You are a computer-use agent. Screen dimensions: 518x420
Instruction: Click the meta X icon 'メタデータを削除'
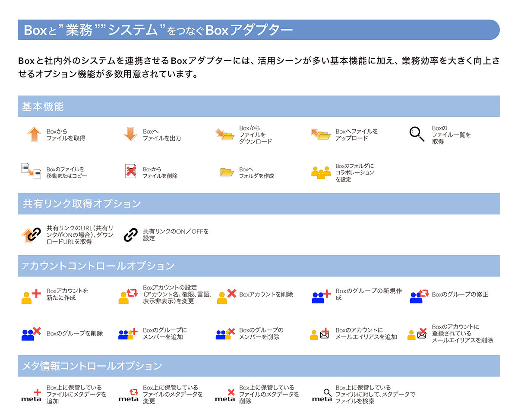point(225,395)
